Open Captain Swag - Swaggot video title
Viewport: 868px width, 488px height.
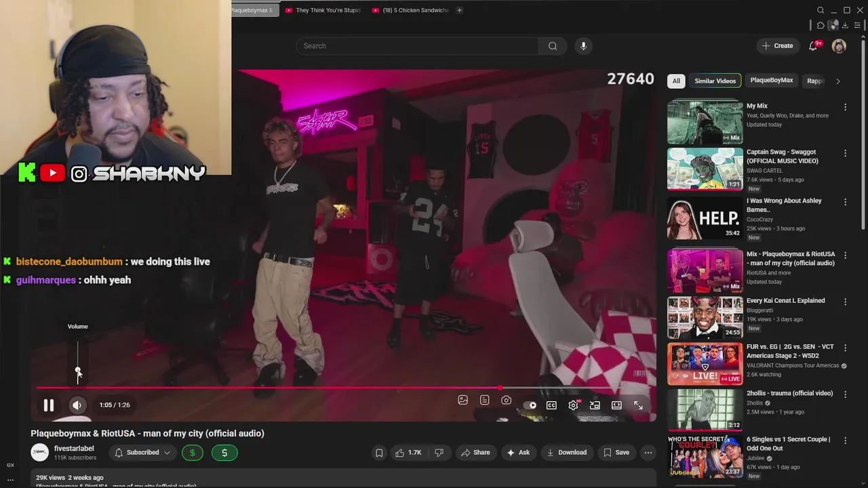tap(783, 157)
